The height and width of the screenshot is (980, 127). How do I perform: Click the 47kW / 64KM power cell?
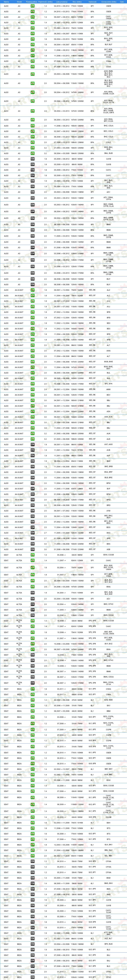[x=77, y=700]
